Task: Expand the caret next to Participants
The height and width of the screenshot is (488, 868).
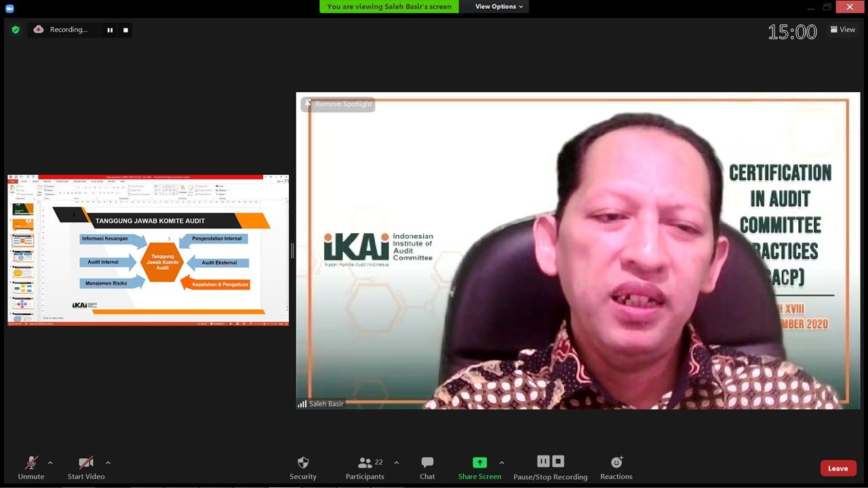Action: coord(397,463)
